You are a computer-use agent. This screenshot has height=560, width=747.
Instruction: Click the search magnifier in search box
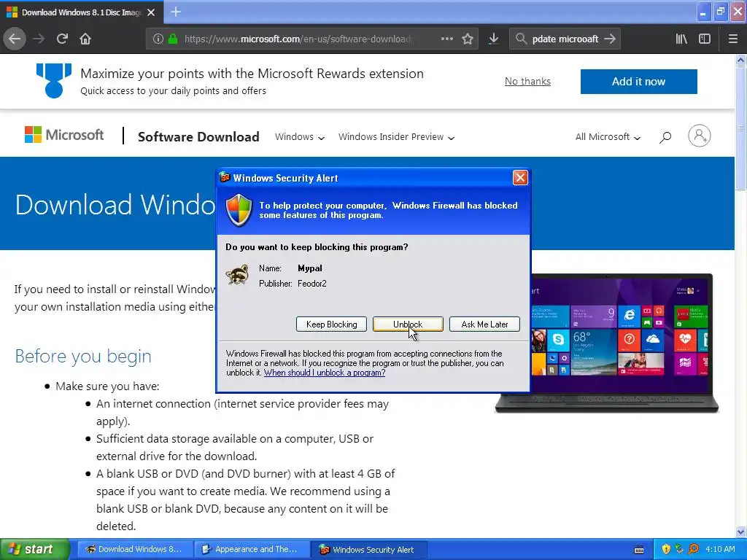pos(521,39)
